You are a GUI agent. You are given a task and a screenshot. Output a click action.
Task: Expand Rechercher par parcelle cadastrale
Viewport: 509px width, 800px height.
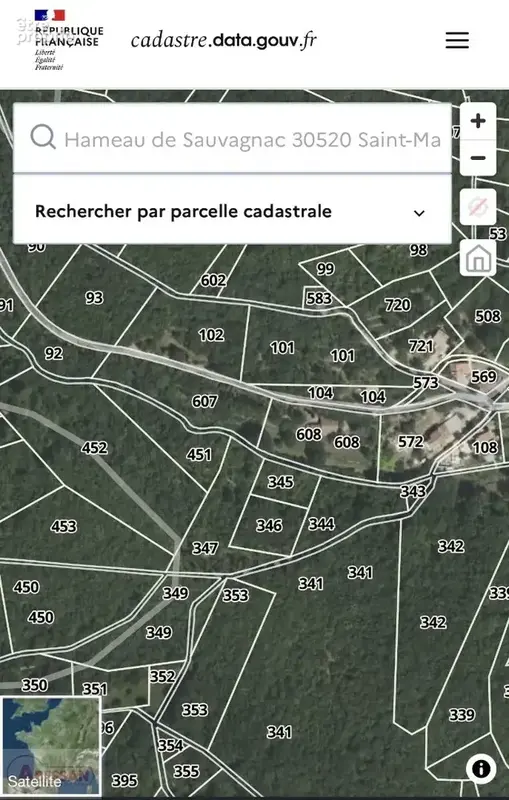[232, 210]
